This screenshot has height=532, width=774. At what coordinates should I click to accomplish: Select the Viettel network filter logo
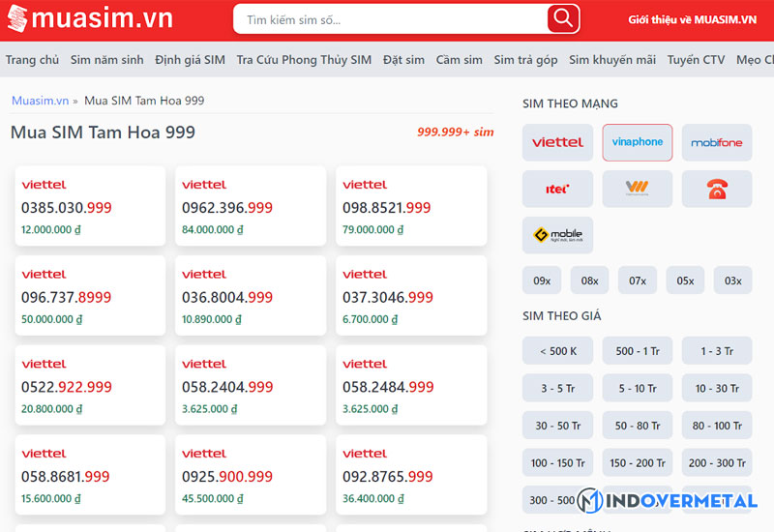pyautogui.click(x=557, y=142)
